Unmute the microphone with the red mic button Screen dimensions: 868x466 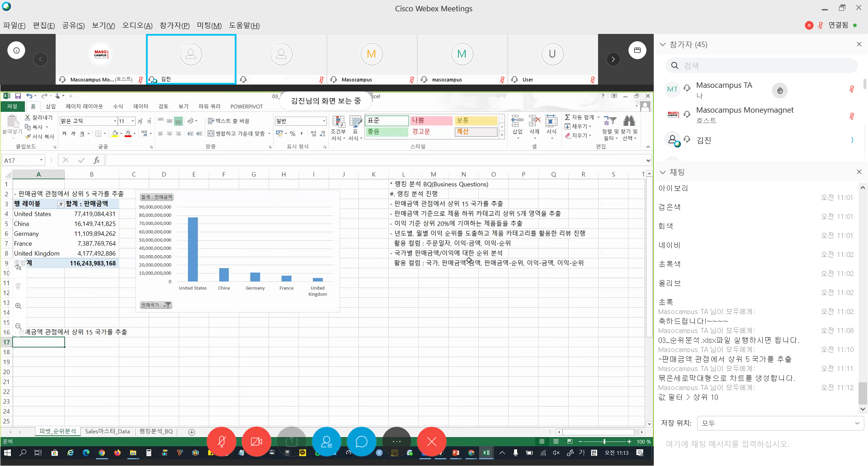click(x=222, y=441)
